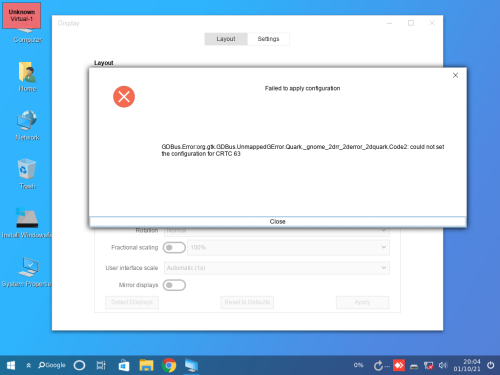Image resolution: width=500 pixels, height=375 pixels.
Task: Click the Detect Displays button
Action: point(132,302)
